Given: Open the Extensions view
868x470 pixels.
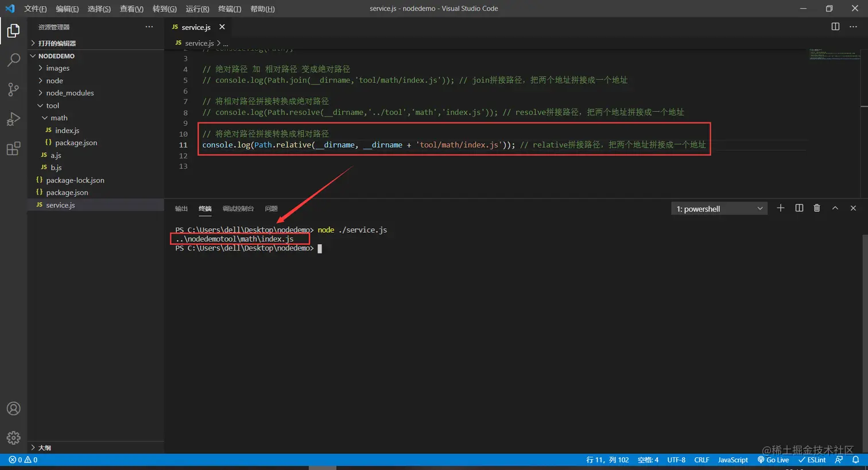Looking at the screenshot, I should tap(13, 148).
